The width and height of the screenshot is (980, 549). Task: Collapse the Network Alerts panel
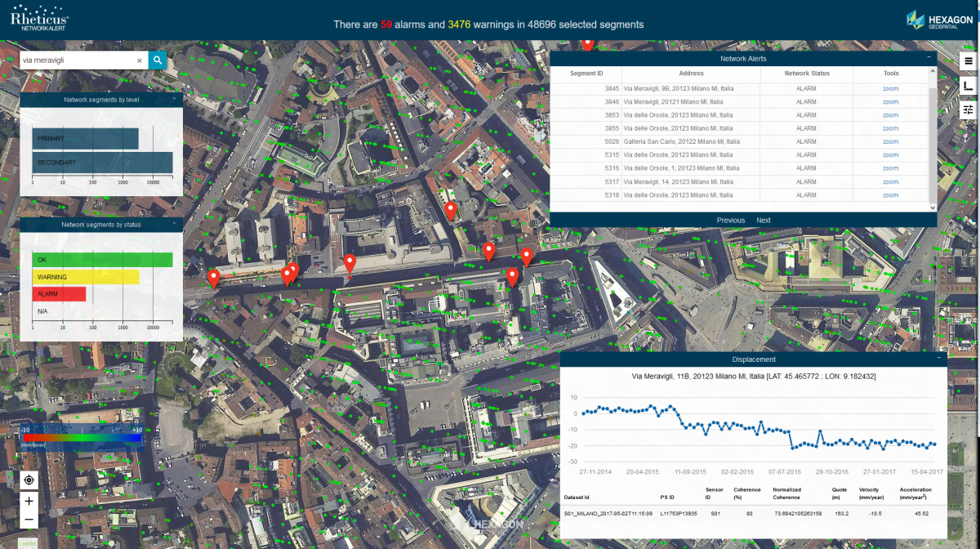tap(929, 59)
